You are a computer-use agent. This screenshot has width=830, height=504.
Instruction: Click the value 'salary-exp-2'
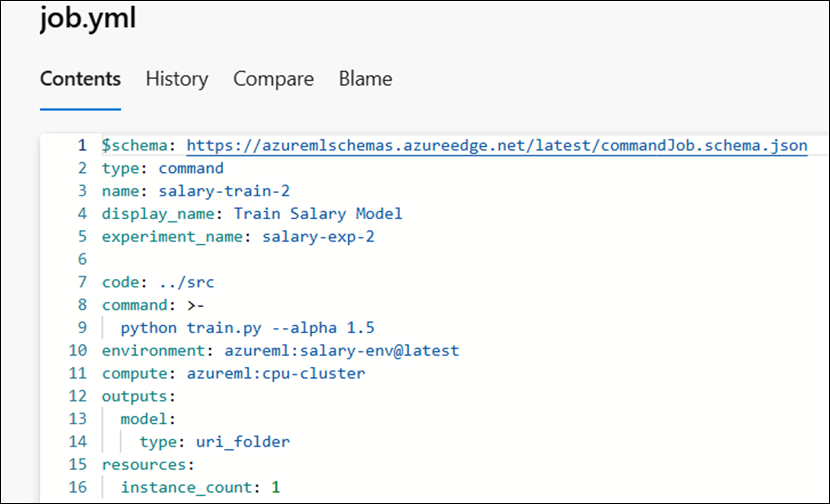point(318,237)
